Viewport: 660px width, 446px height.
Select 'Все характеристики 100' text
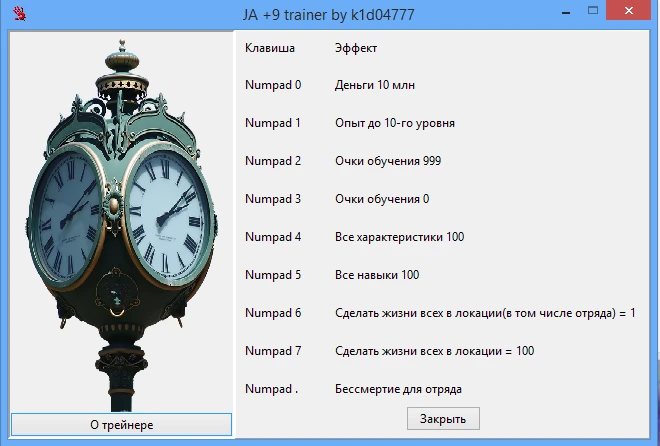tap(399, 237)
